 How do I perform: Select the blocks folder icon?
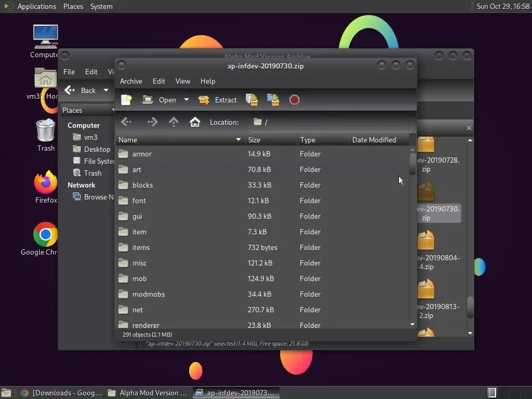(x=123, y=185)
